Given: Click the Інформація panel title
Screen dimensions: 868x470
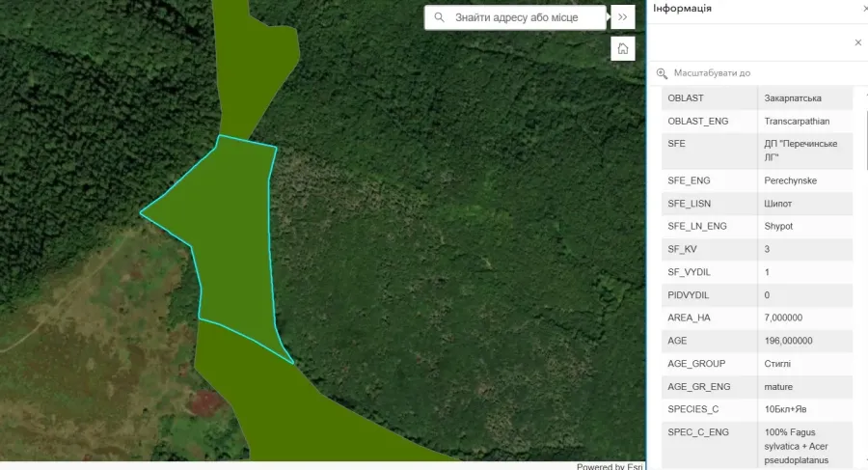Looking at the screenshot, I should click(683, 8).
